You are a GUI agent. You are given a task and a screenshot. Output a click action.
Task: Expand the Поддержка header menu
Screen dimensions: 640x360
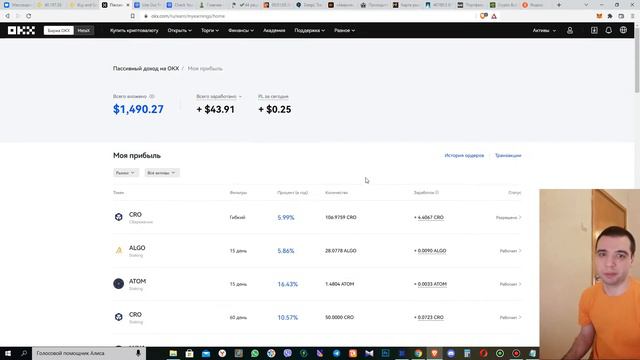pyautogui.click(x=310, y=31)
